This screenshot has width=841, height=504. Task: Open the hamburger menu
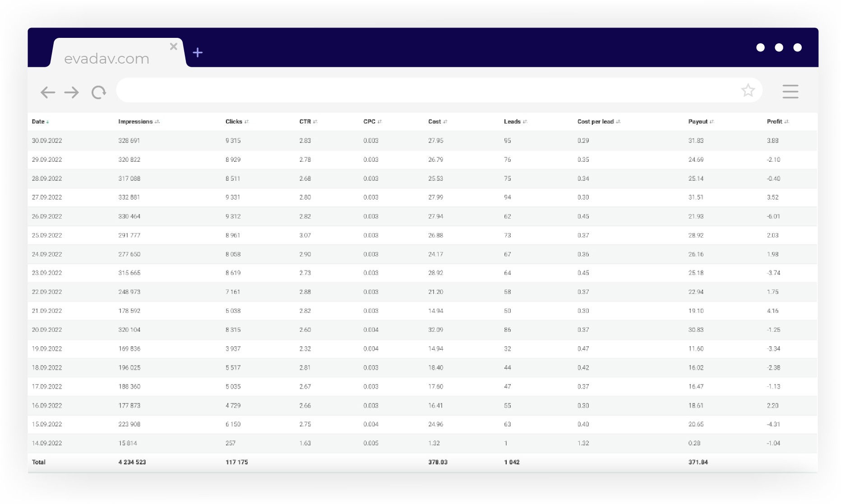click(790, 92)
